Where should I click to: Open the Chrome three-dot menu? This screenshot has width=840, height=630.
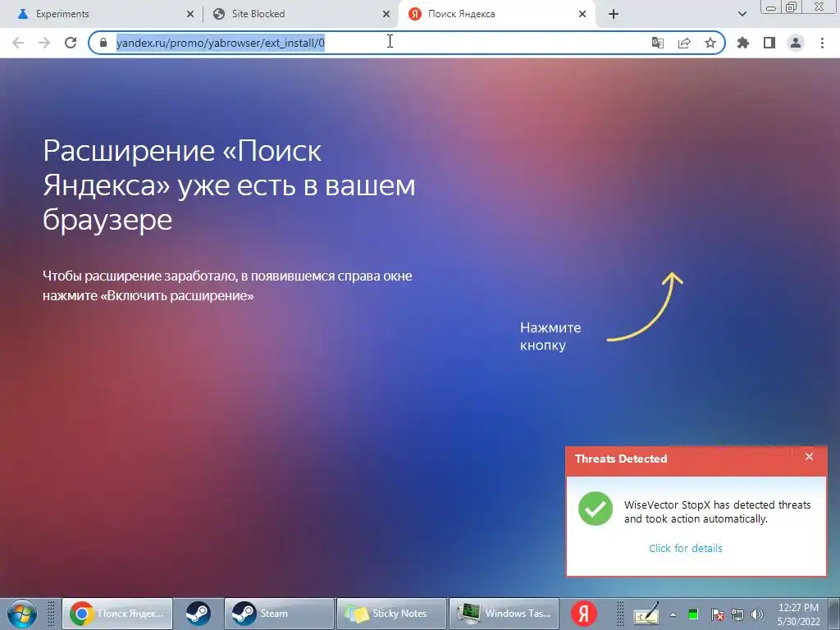coord(822,43)
